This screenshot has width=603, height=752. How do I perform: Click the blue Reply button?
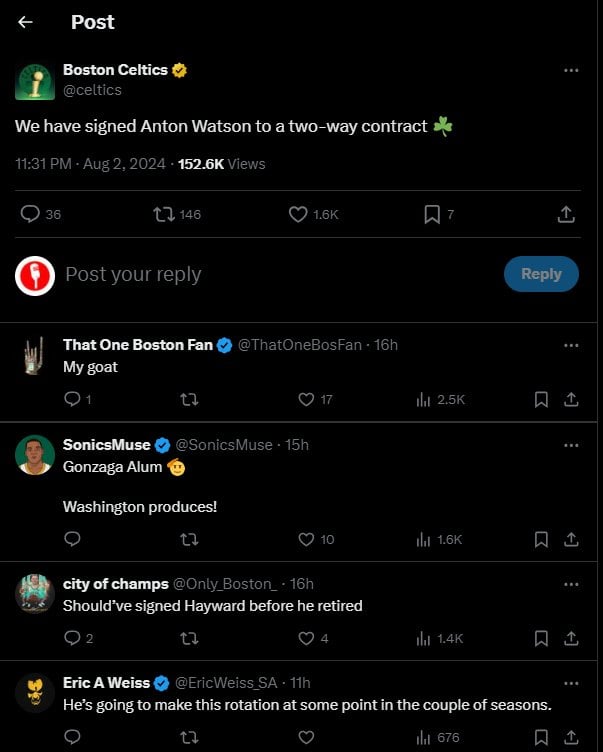[x=541, y=274]
